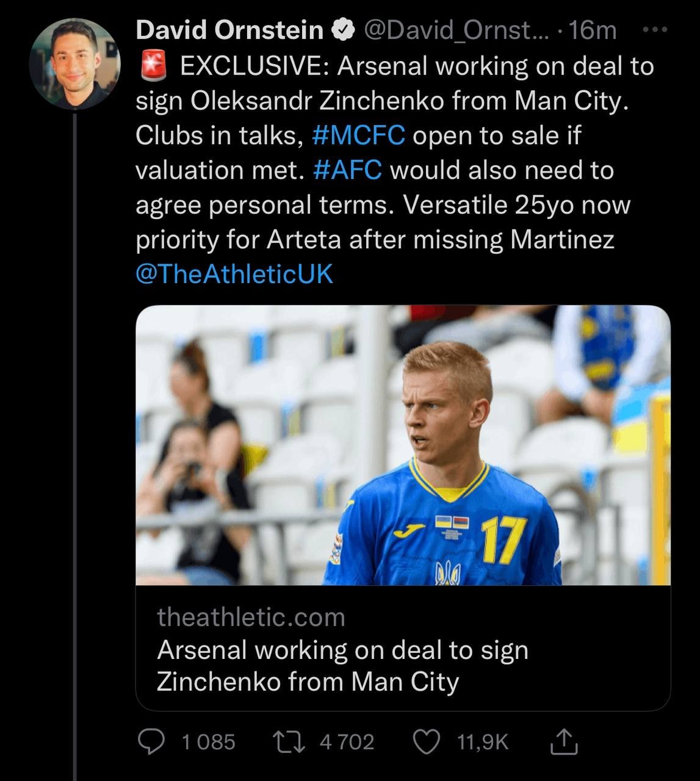Click the David Ornstein display name

click(229, 30)
